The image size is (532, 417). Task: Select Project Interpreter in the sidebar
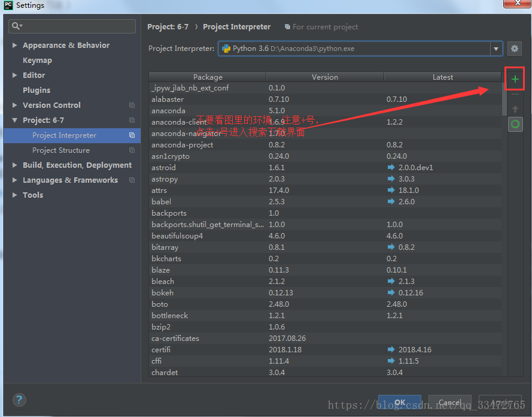[72, 135]
